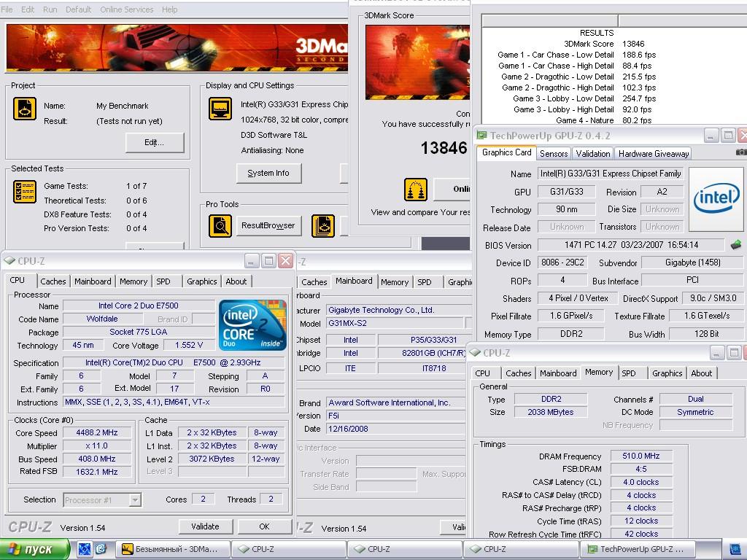Open the Online Services menu
Image resolution: width=747 pixels, height=560 pixels.
pyautogui.click(x=127, y=9)
